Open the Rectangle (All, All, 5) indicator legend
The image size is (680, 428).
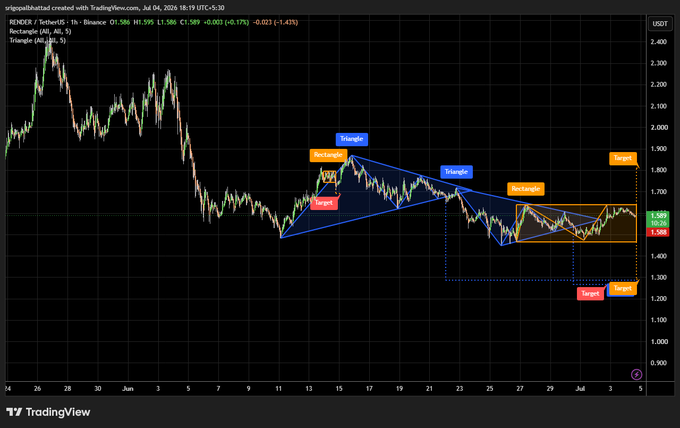click(x=40, y=31)
